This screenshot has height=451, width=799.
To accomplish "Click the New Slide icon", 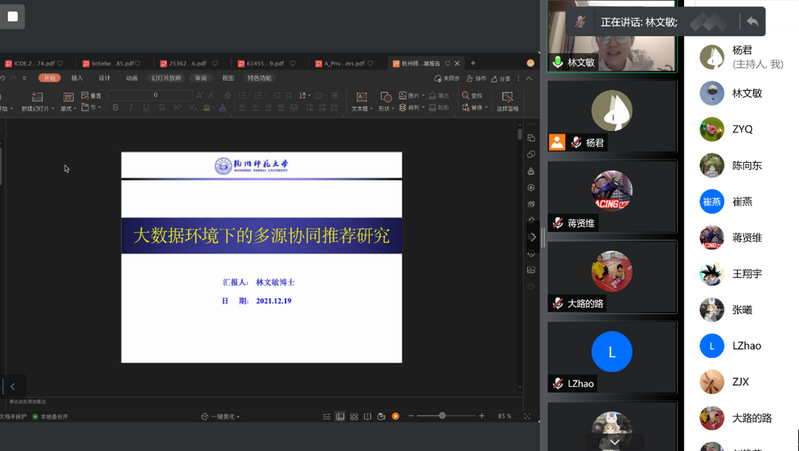I will pos(37,97).
